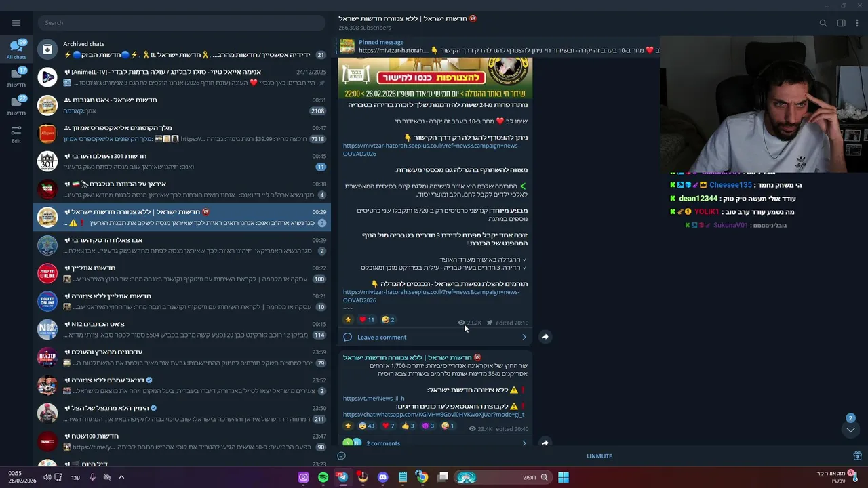Click the AliExpress coupon channel avatar
The height and width of the screenshot is (488, 868).
pos(47,134)
